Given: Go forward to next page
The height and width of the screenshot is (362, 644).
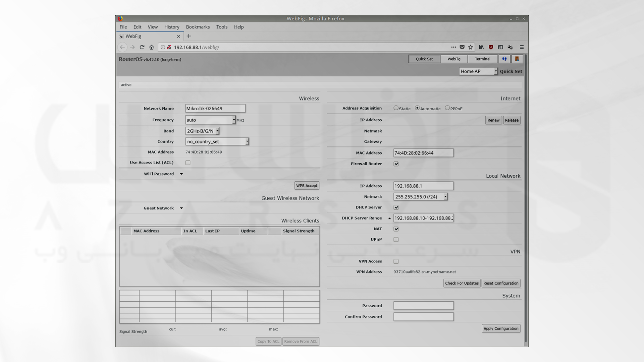Looking at the screenshot, I should pyautogui.click(x=132, y=47).
